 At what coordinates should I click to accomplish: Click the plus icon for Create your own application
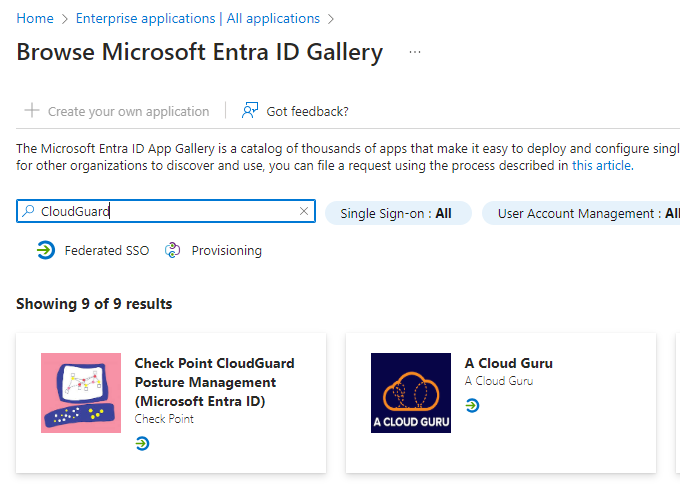tap(32, 111)
